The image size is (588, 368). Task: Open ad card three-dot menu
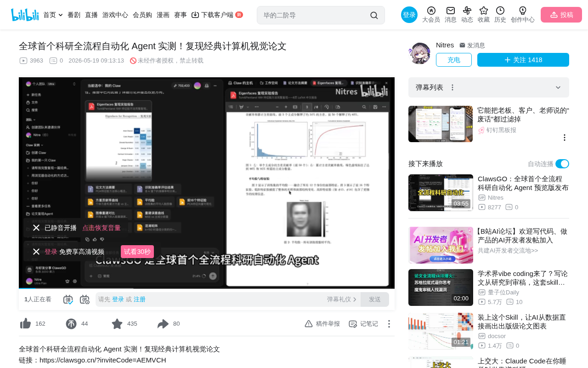click(565, 138)
